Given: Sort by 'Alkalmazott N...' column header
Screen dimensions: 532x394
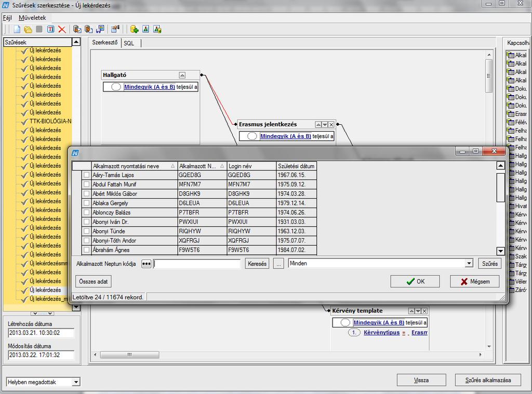Looking at the screenshot, I should (202, 166).
